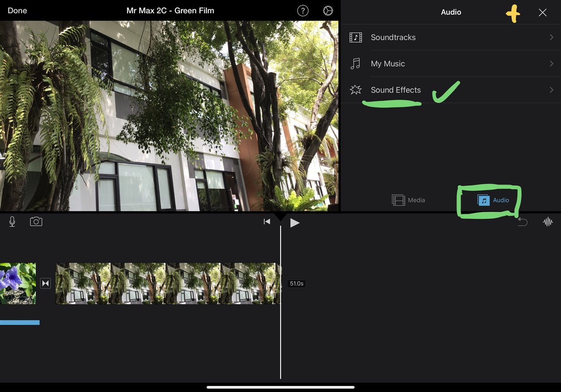Image resolution: width=561 pixels, height=392 pixels.
Task: Tap the 51.0s duration label
Action: [x=296, y=284]
